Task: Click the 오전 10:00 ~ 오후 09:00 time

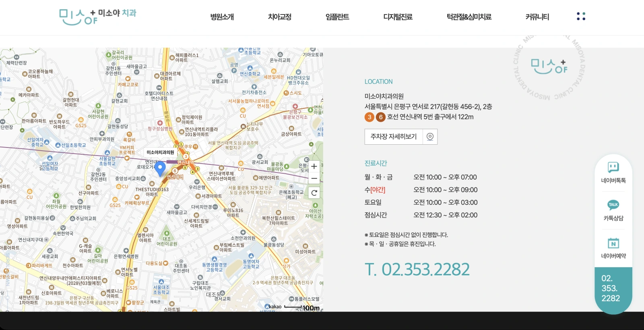Action: tap(446, 190)
